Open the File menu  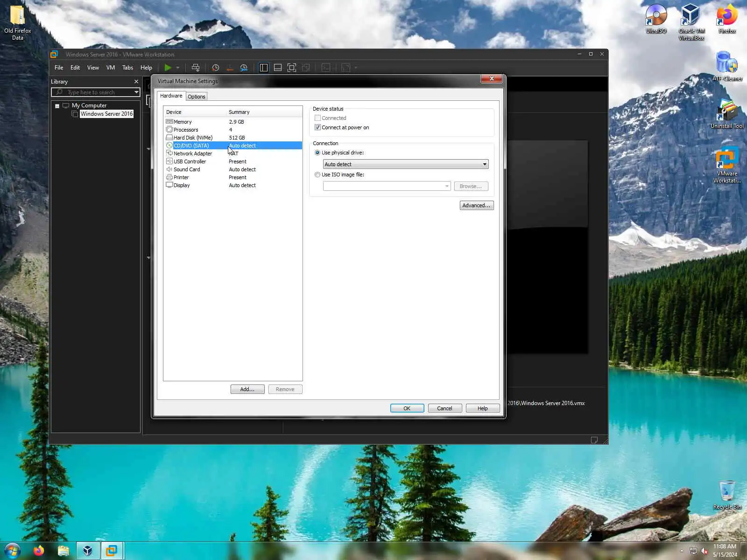(59, 68)
